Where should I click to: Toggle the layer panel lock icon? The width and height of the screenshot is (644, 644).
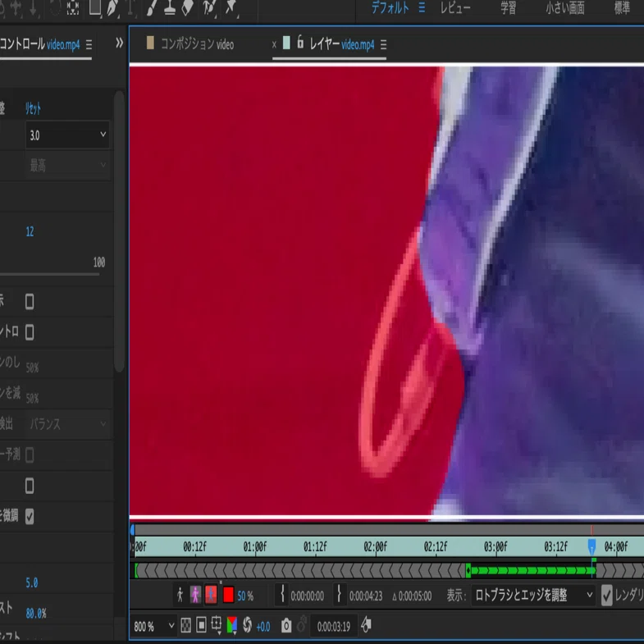[300, 42]
